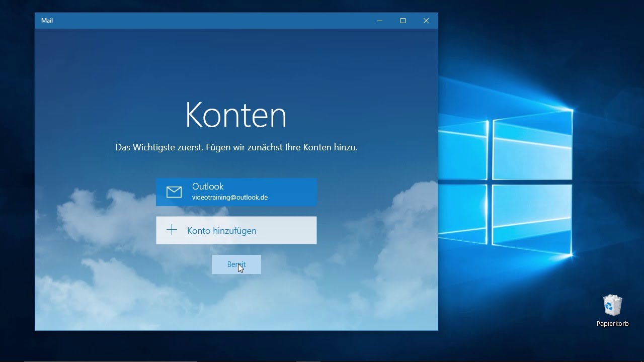Close the Mail window
Screen dimensions: 644x362
[x=426, y=21]
